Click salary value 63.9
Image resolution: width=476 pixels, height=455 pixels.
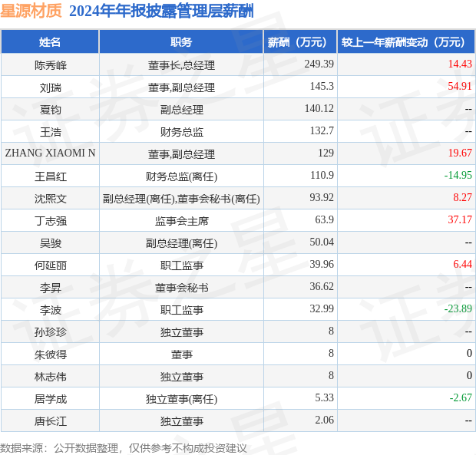(x=324, y=219)
